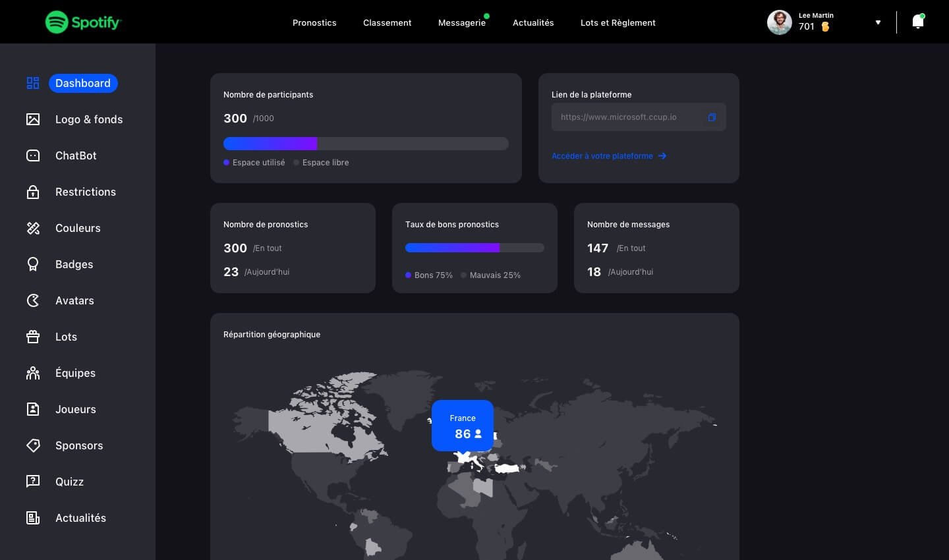Click the Lots gift icon
The height and width of the screenshot is (560, 949).
(x=33, y=337)
